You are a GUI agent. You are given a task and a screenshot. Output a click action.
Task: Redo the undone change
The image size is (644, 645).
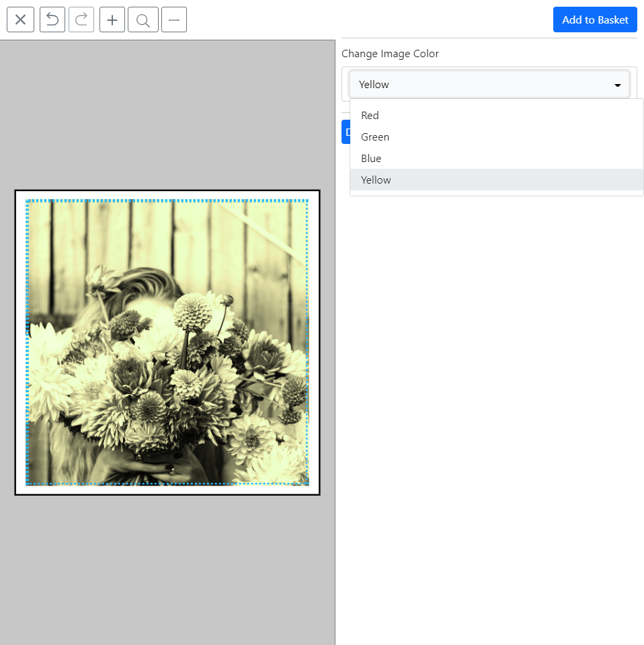[x=81, y=20]
